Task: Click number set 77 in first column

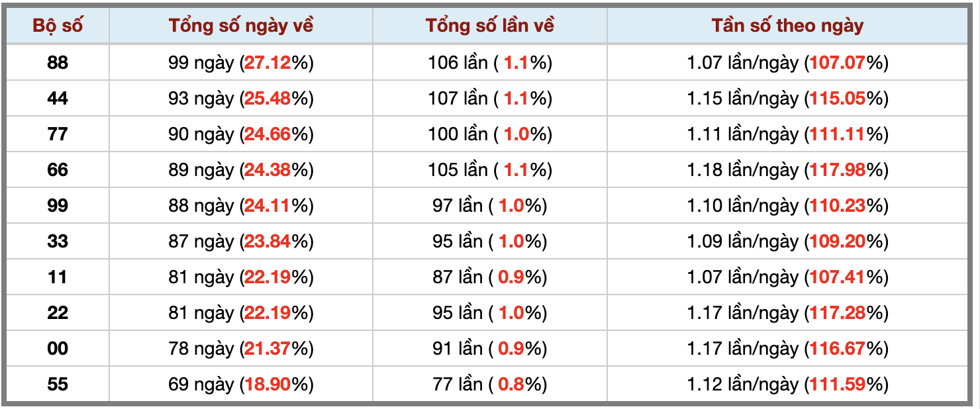Action: [58, 134]
